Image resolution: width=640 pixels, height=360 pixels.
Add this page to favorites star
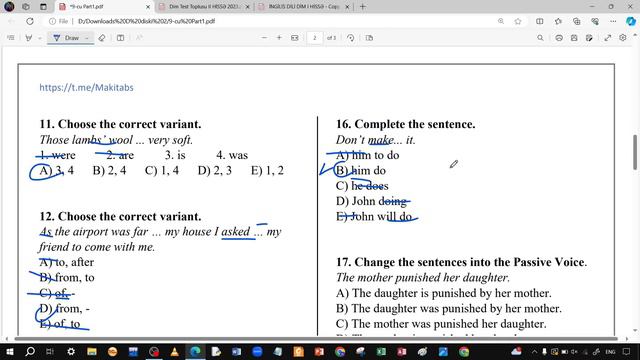518,21
